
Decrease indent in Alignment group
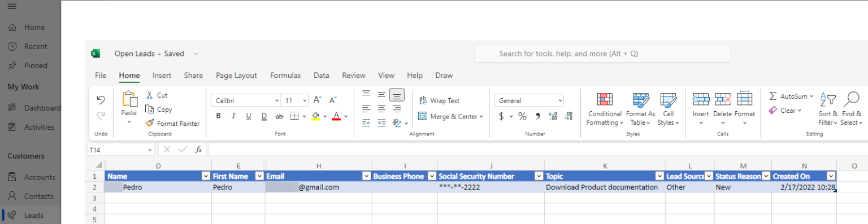[366, 123]
